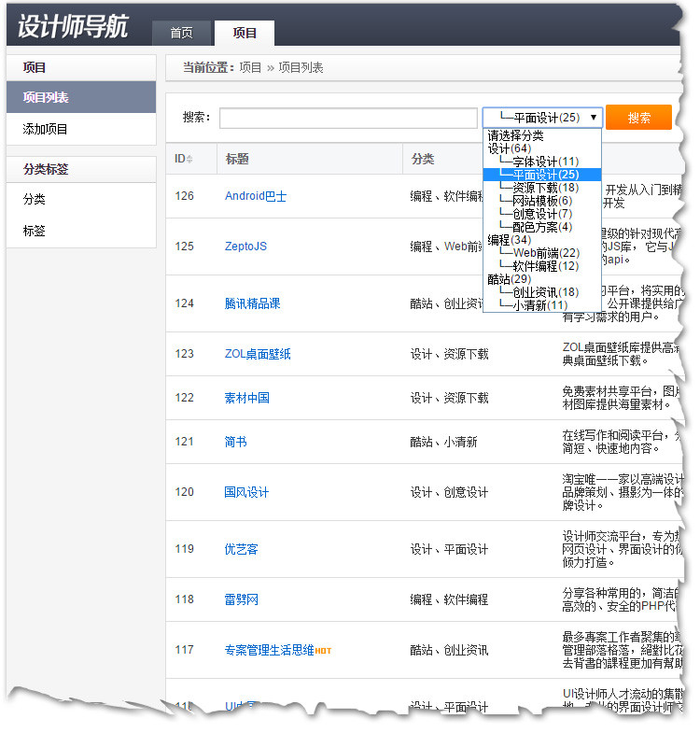Go to 添加项目 in sidebar
Viewport: 700px width, 747px height.
tap(46, 129)
